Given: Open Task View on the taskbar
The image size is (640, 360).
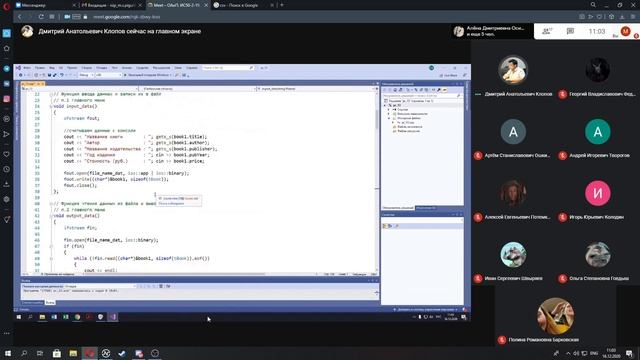Looking at the screenshot, I should [x=40, y=353].
